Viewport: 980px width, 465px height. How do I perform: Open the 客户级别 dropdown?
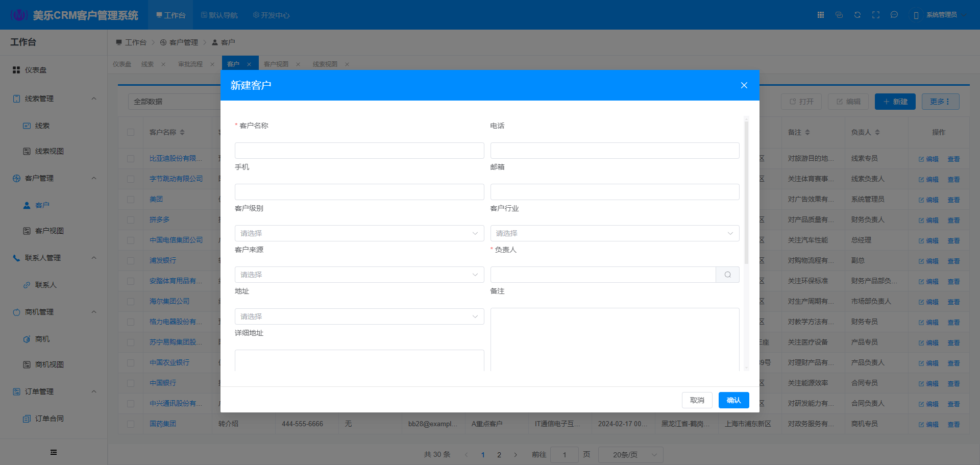359,233
